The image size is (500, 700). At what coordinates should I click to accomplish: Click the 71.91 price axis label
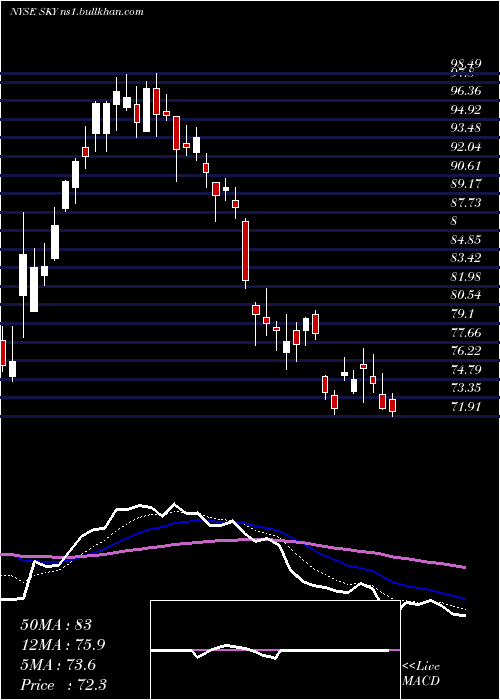[466, 406]
